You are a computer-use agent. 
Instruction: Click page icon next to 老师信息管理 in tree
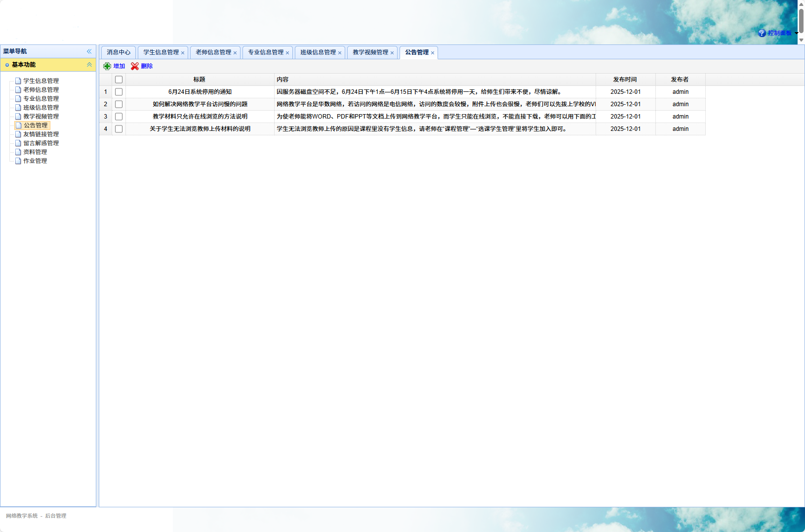[18, 90]
